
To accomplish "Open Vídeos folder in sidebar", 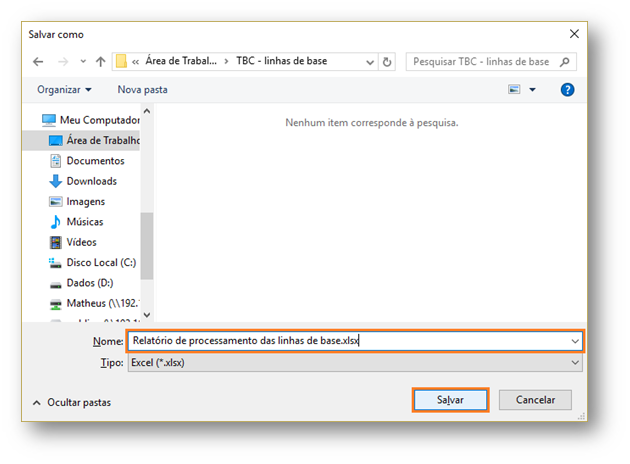I will click(81, 242).
